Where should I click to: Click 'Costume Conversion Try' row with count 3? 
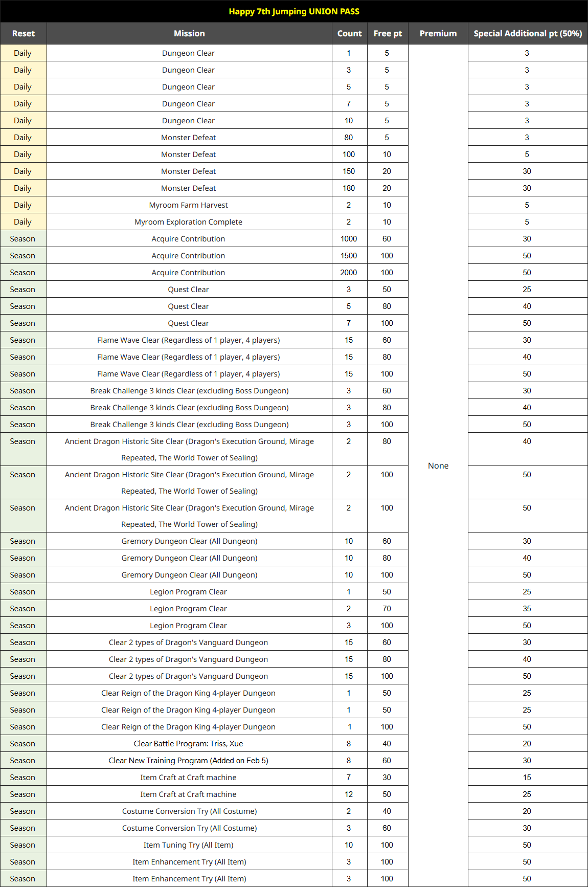pyautogui.click(x=190, y=828)
